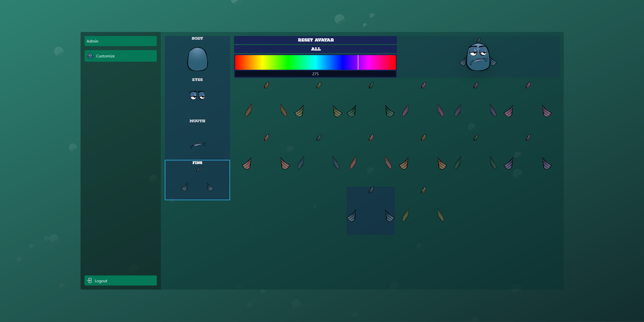
Task: Open the Admin section
Action: pyautogui.click(x=121, y=41)
